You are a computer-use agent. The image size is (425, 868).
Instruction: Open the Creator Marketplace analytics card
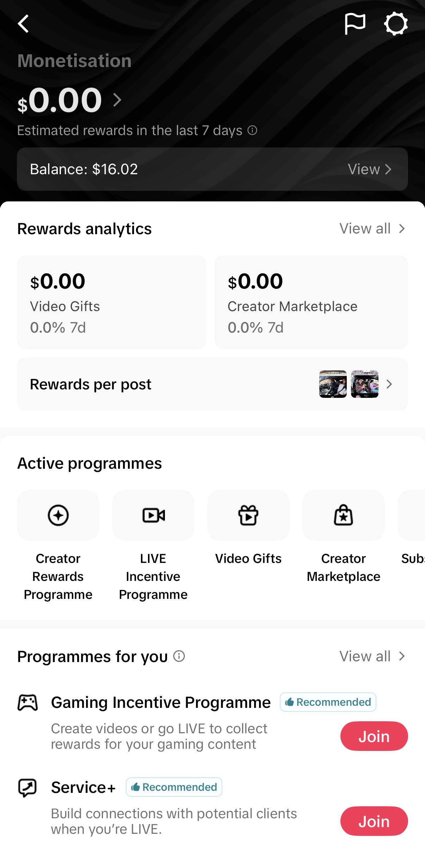coord(312,302)
